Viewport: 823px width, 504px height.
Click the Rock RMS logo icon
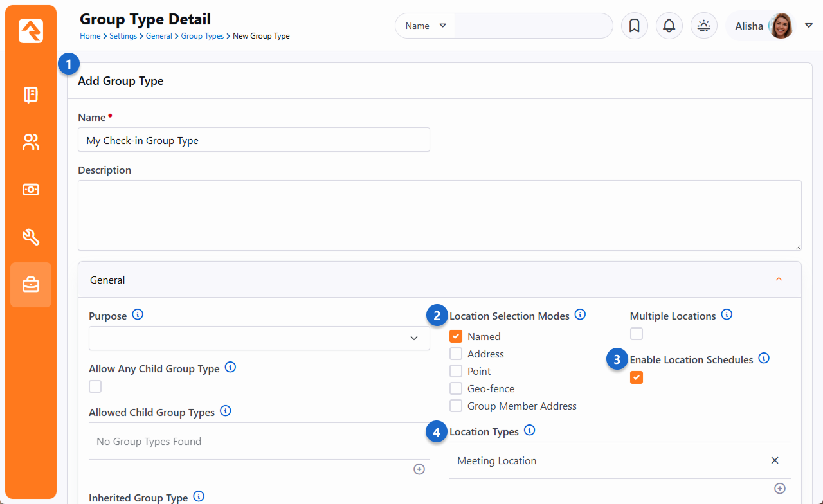[x=31, y=31]
